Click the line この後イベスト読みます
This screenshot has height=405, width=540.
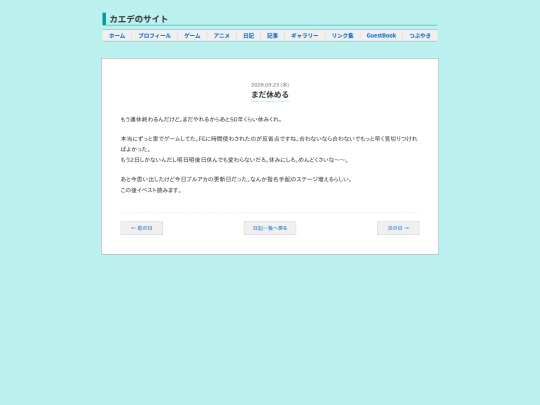click(151, 190)
